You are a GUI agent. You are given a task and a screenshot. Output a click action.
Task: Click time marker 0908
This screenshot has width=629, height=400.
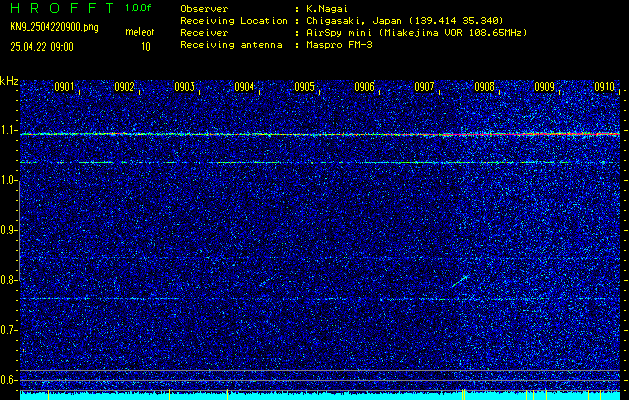click(x=485, y=87)
